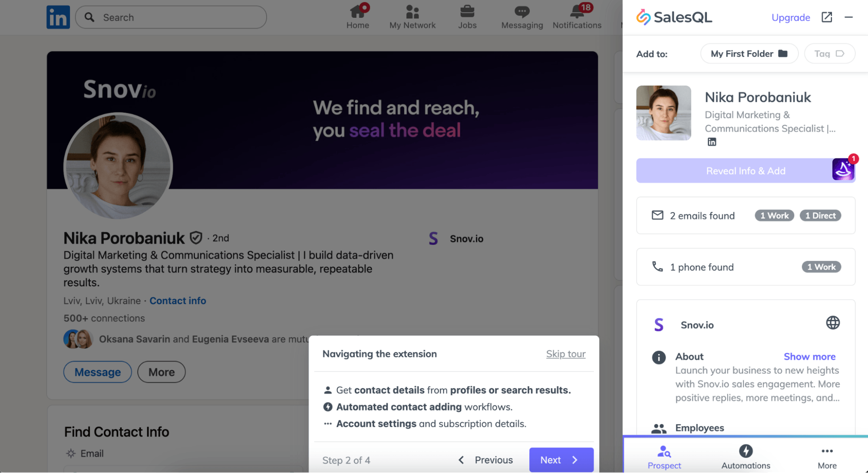Click the Snov.io website globe icon
Image resolution: width=868 pixels, height=473 pixels.
(x=832, y=323)
